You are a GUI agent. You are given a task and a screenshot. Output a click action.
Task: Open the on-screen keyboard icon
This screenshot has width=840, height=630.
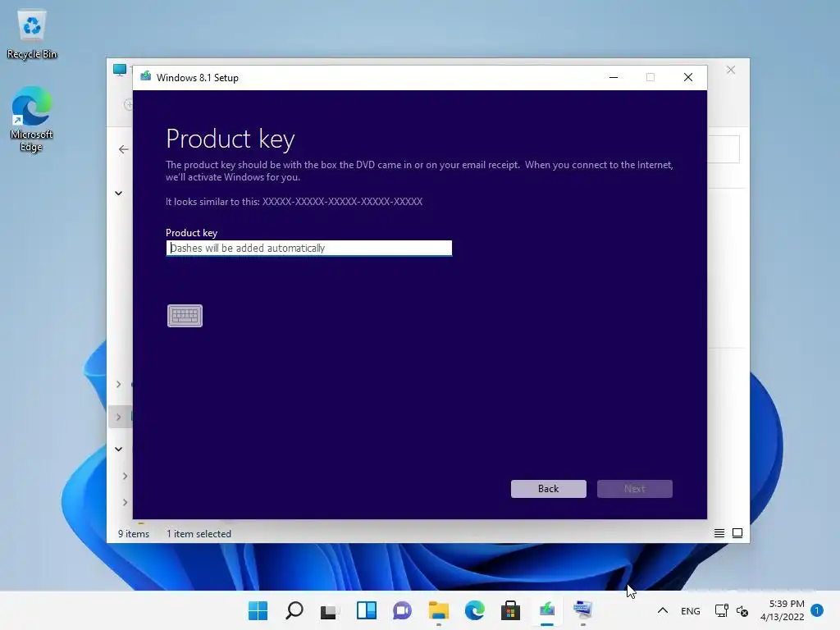coord(185,316)
